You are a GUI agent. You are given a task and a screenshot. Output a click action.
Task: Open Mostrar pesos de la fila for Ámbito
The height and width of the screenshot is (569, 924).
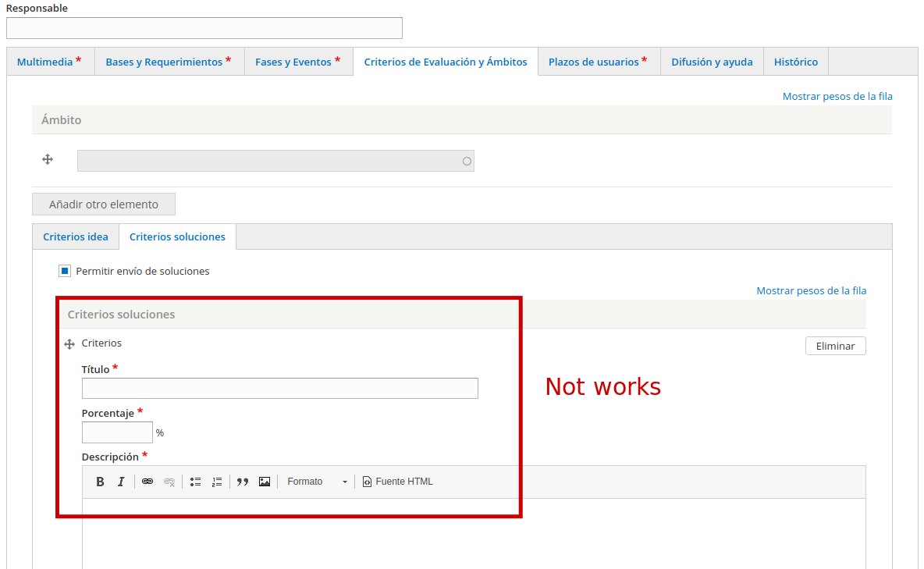837,95
